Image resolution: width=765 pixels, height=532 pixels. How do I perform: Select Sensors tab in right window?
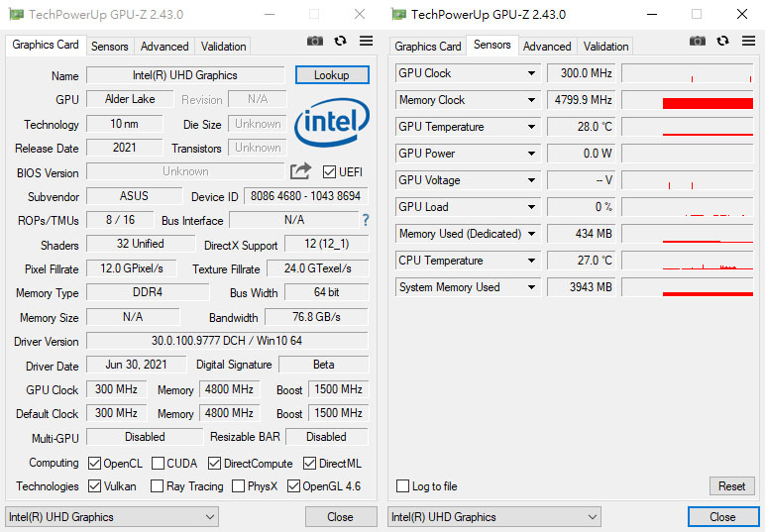pos(492,45)
